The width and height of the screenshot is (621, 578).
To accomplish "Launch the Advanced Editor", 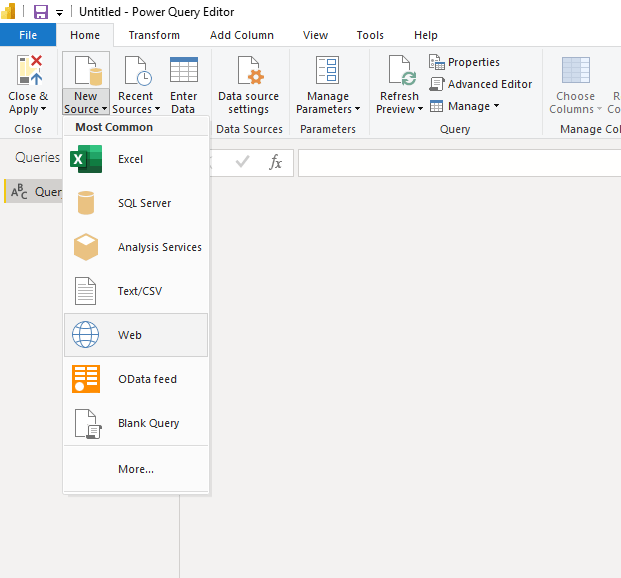I will click(x=481, y=84).
